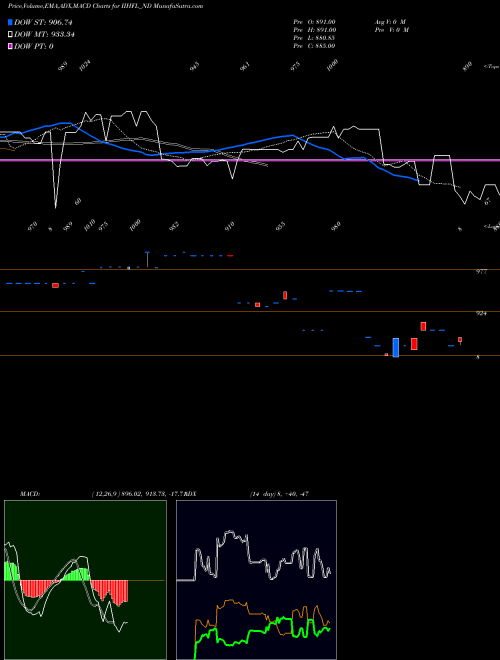Click the 'DOW ST: 906.74' legend text

click(x=44, y=22)
